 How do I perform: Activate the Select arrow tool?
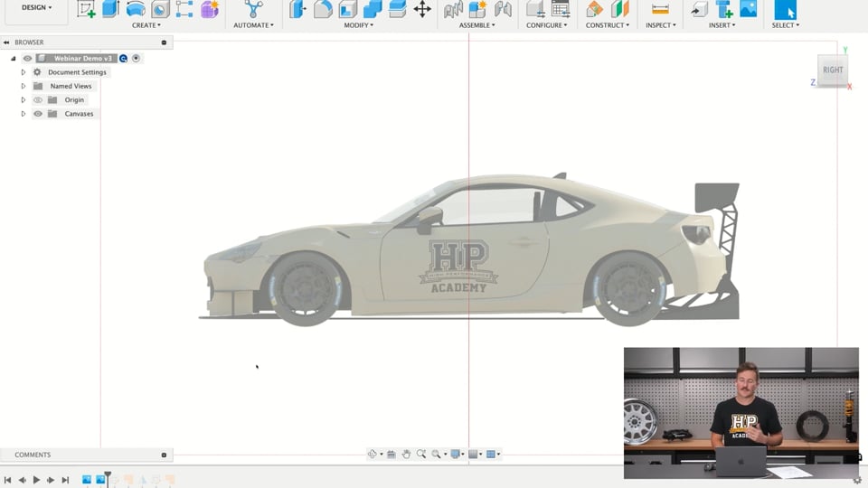pyautogui.click(x=786, y=9)
